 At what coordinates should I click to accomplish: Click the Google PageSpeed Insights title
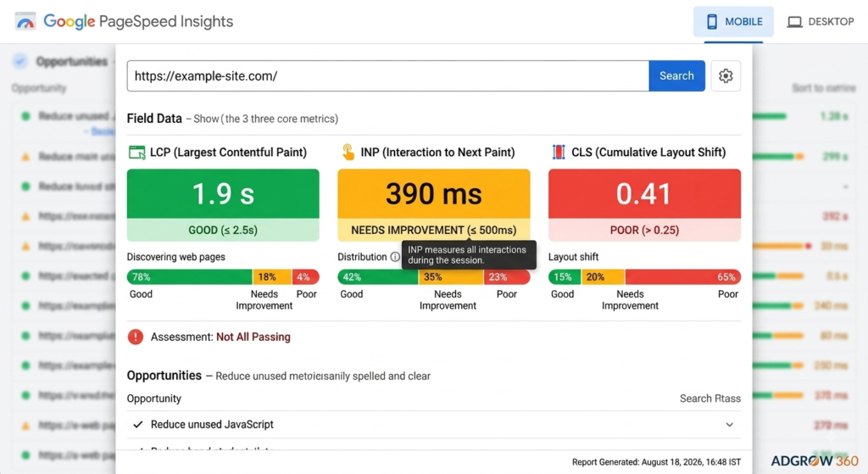[138, 21]
